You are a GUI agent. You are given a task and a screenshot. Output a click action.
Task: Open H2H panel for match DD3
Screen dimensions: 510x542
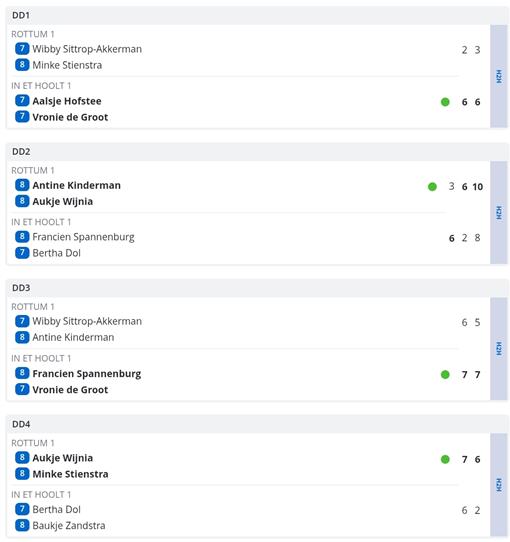[x=499, y=349]
